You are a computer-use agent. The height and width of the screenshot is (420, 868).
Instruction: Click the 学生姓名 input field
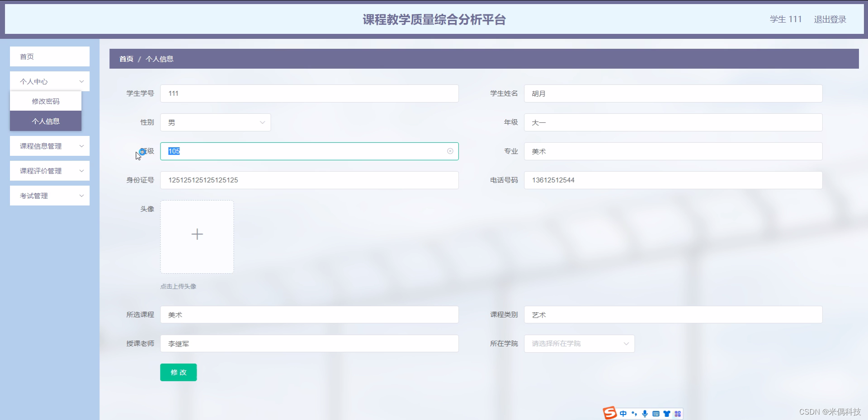coord(673,93)
